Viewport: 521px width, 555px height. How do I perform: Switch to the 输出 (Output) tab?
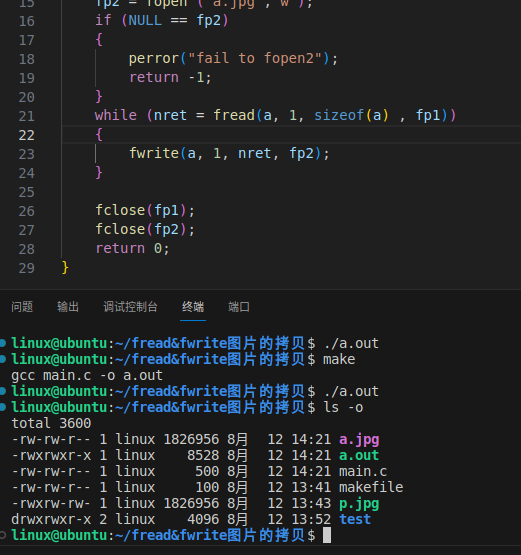coord(68,307)
